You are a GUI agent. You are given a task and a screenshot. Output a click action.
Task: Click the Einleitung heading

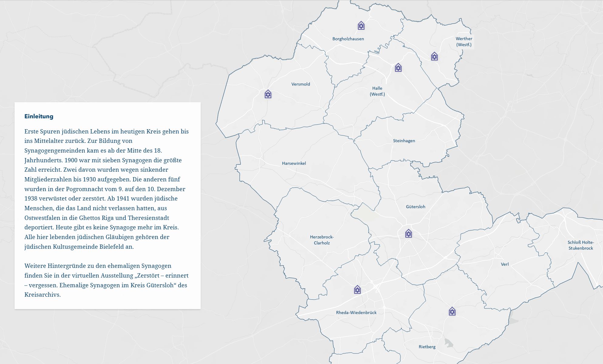click(x=39, y=116)
